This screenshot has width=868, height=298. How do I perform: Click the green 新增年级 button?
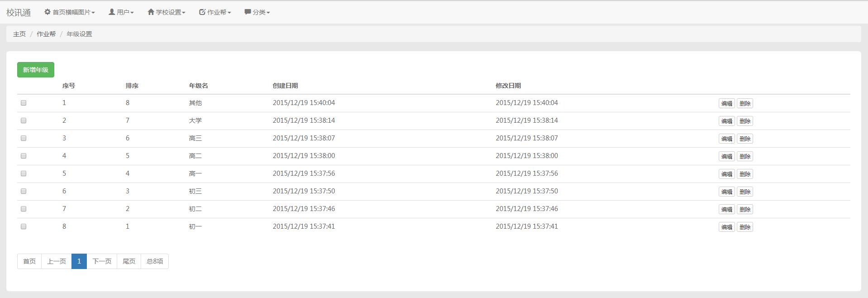click(36, 70)
